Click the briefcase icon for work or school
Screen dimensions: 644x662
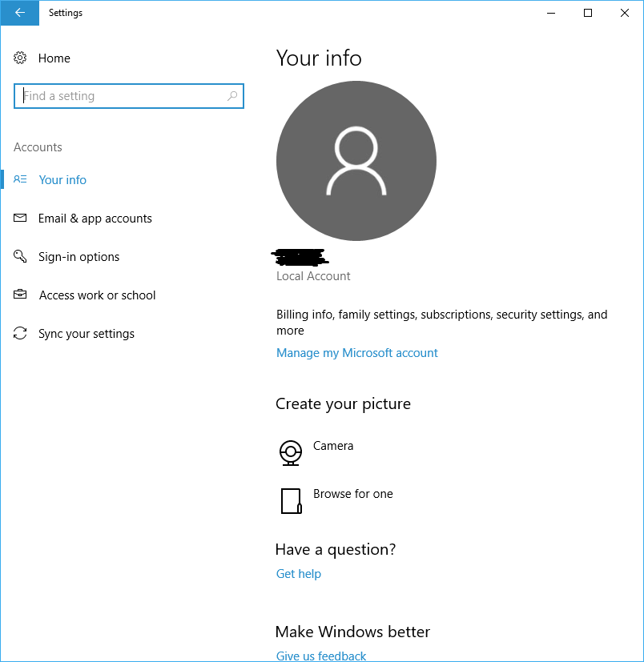coord(20,295)
